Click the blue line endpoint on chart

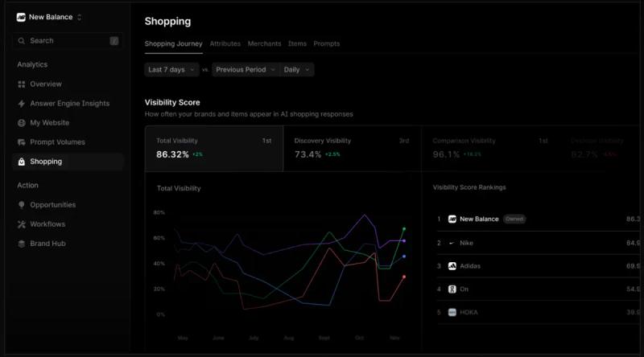[404, 256]
